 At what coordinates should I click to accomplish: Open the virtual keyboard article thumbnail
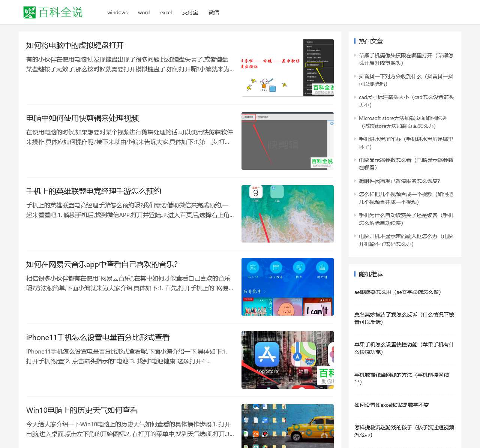tap(287, 68)
